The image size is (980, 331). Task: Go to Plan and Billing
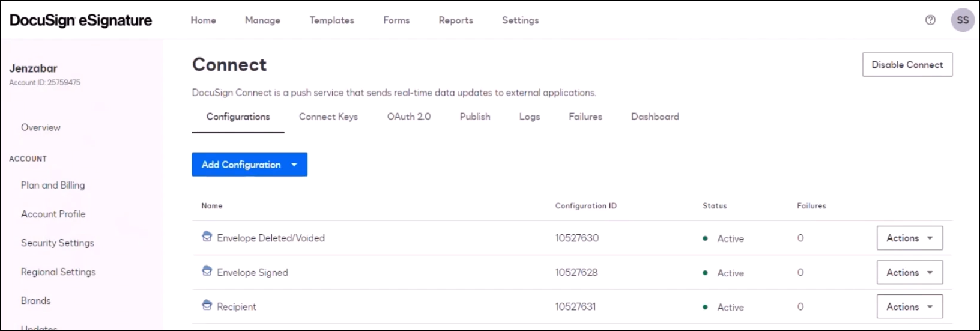[x=53, y=185]
